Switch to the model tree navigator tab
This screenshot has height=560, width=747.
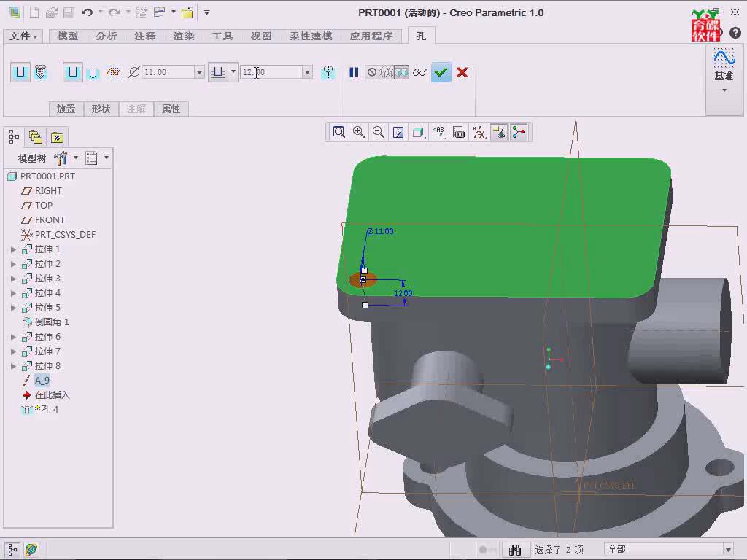(x=14, y=137)
